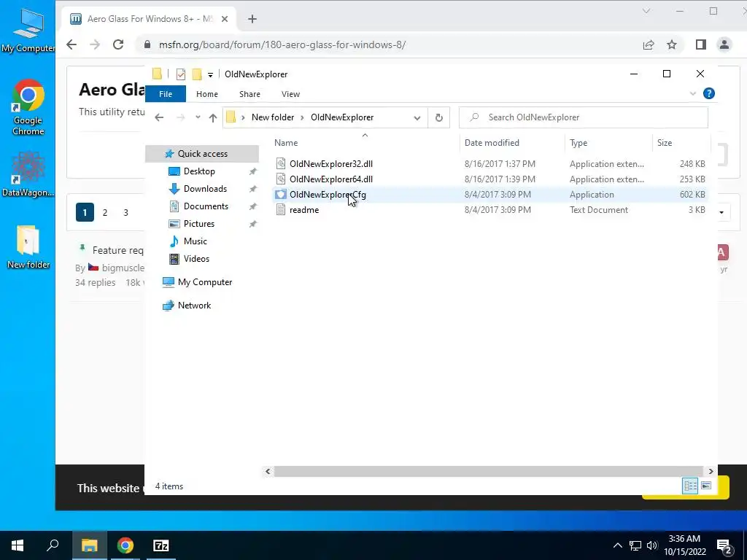
Task: Go forward in File Explorer
Action: click(181, 117)
